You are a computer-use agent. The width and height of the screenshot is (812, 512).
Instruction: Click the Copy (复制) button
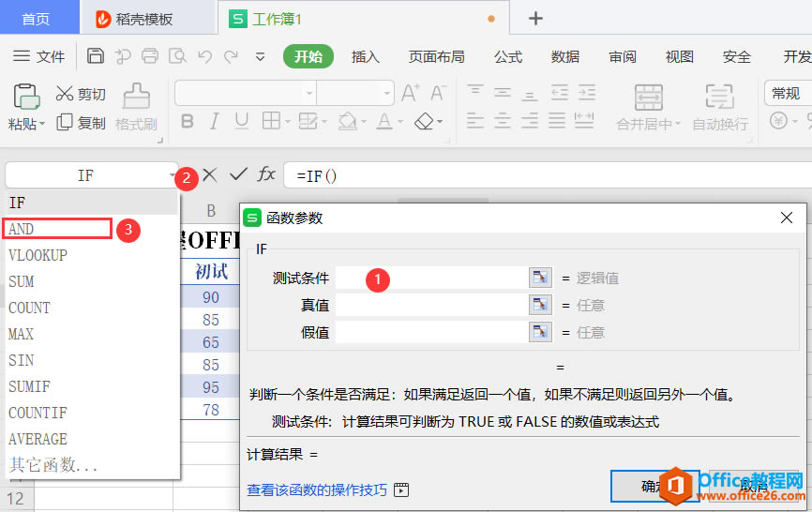click(81, 123)
